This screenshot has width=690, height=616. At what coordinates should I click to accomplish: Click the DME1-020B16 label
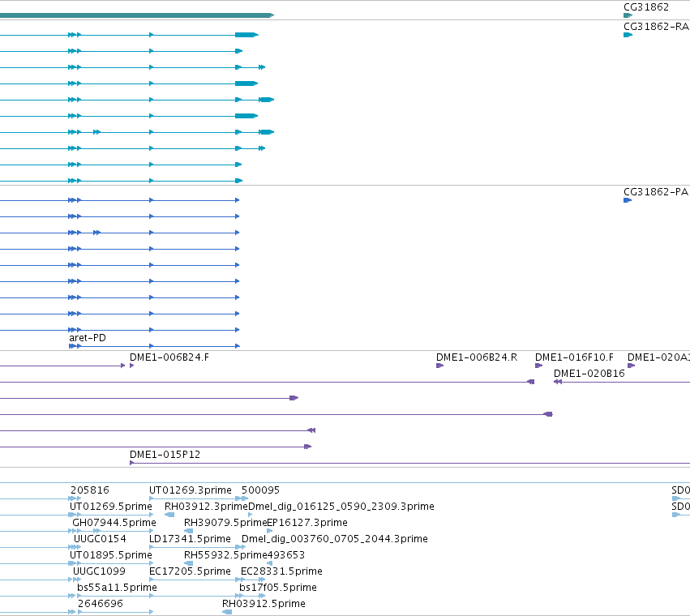589,374
